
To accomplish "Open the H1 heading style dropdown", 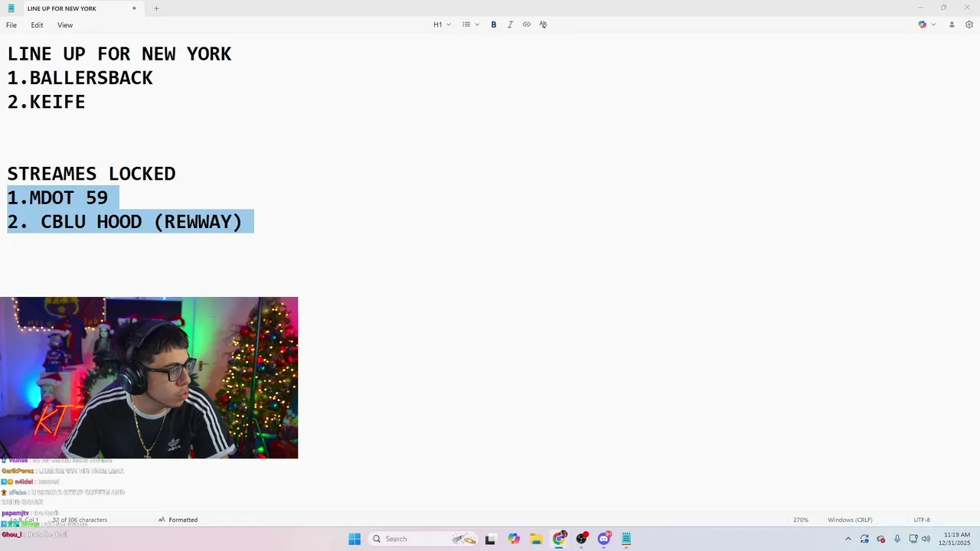I will 442,24.
